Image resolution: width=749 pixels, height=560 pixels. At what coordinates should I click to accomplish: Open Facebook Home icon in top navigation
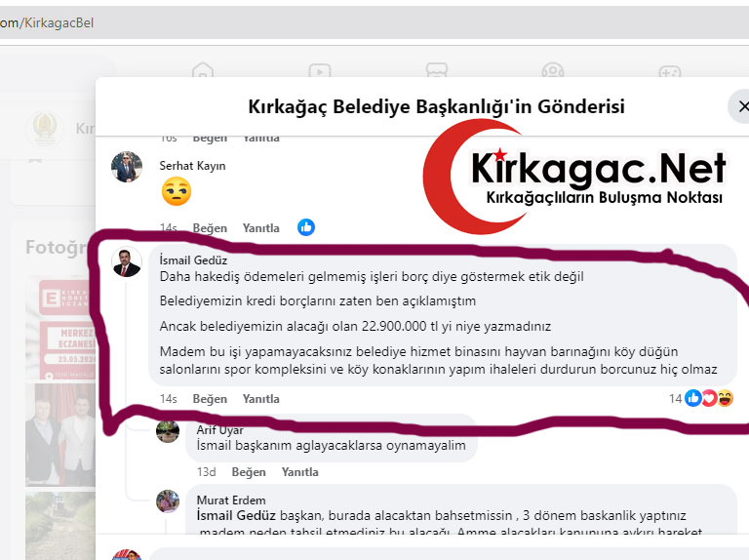point(203,70)
